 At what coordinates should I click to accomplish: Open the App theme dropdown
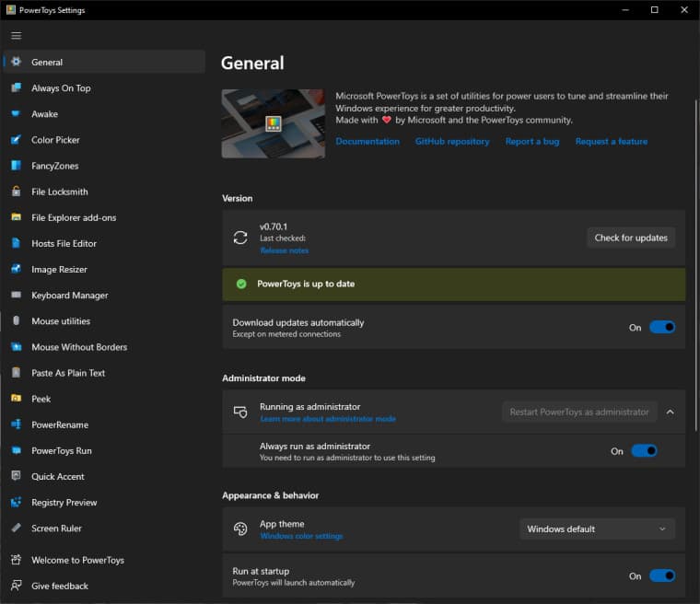[597, 528]
